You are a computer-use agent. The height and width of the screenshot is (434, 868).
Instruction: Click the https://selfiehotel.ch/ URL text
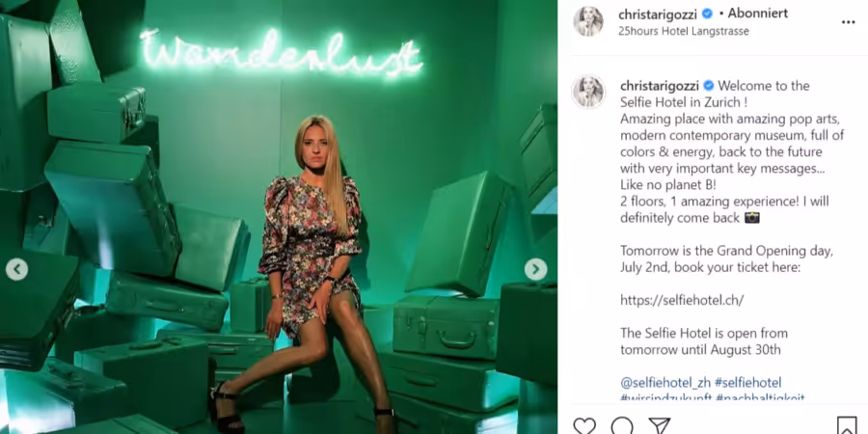click(x=682, y=300)
